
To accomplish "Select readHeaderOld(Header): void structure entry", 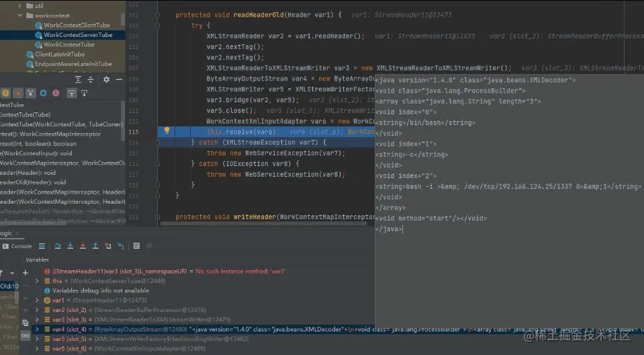I will click(33, 182).
